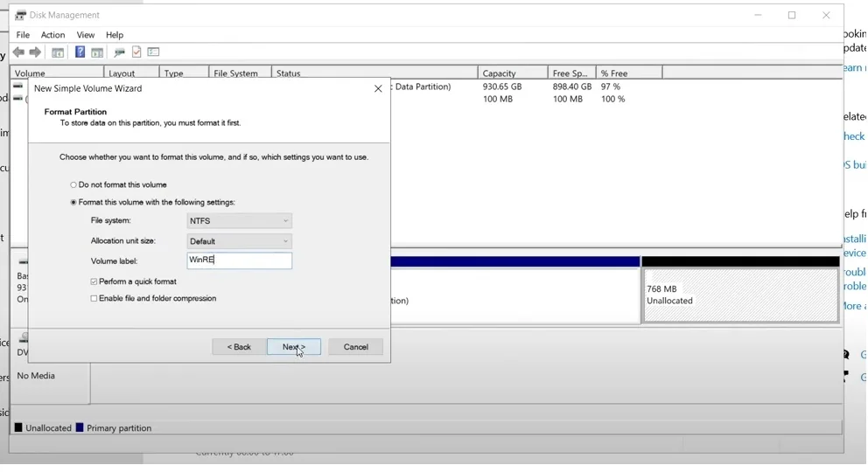Click the black Unallocated legend swatch
The image size is (868, 472).
18,427
